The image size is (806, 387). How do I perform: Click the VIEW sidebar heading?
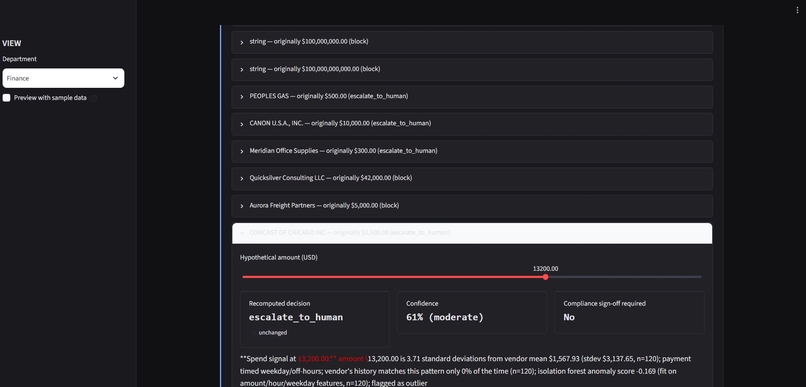pyautogui.click(x=12, y=44)
